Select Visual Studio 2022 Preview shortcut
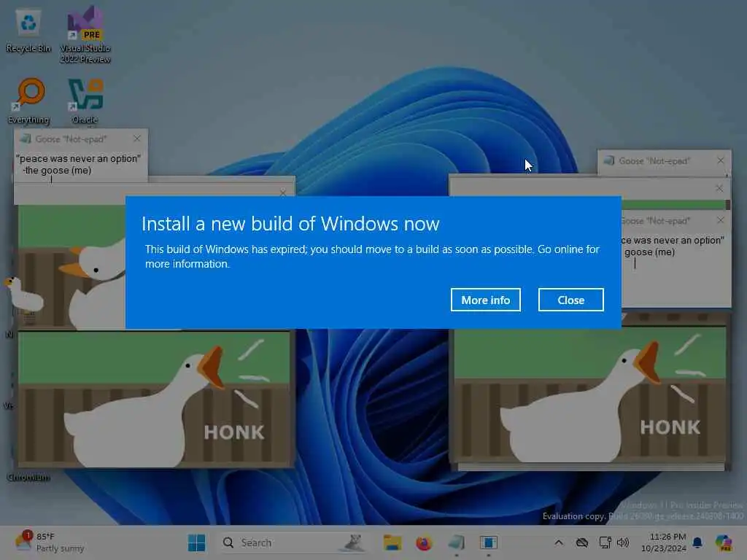747x560 pixels. [85, 34]
